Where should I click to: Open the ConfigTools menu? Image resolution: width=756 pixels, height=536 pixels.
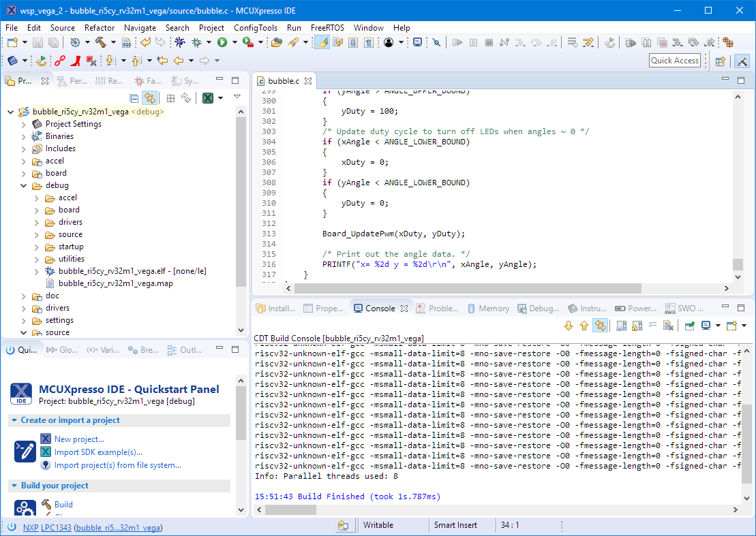(255, 28)
